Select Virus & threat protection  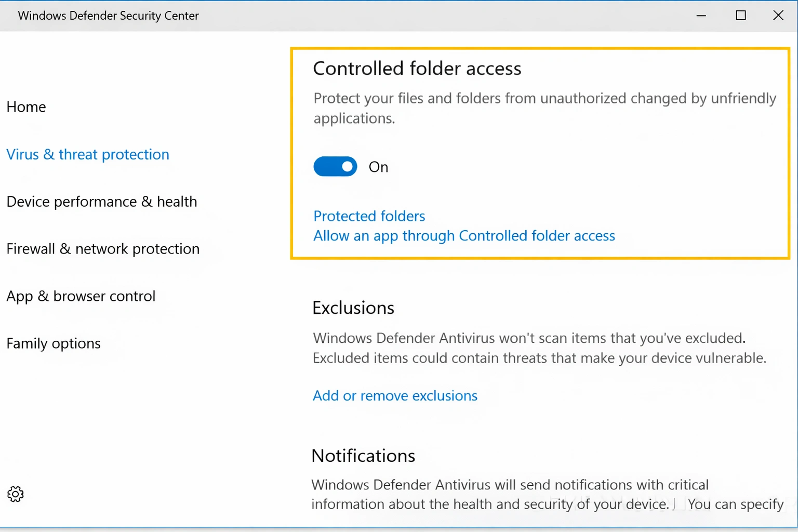[87, 154]
